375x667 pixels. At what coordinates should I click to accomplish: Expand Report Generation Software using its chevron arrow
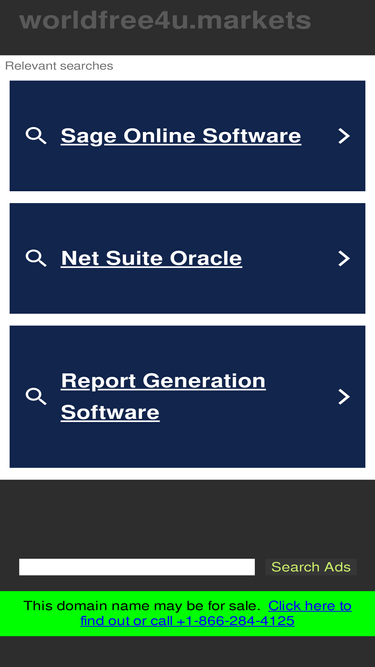[344, 396]
